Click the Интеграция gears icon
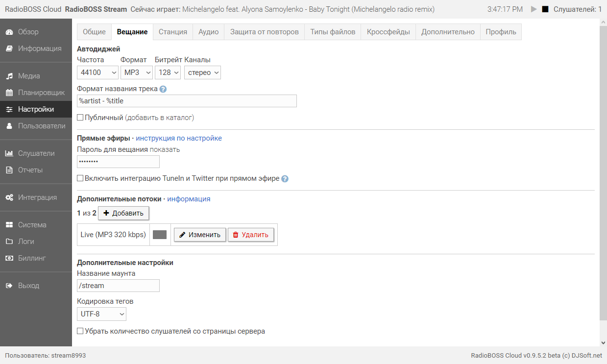Screen dimensions: 607x364 [9, 197]
